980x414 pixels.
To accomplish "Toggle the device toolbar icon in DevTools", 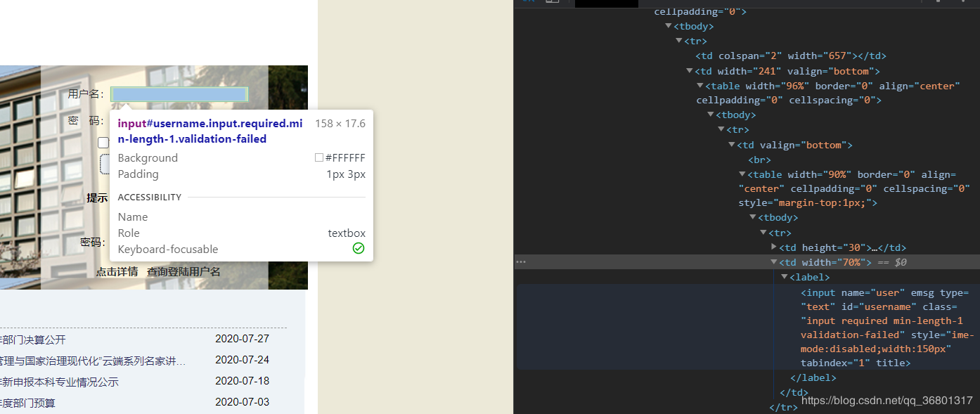I will click(553, 2).
